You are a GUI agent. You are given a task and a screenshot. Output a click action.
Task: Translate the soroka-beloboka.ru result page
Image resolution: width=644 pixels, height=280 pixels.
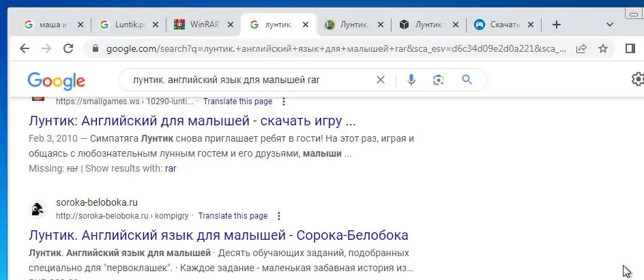pyautogui.click(x=233, y=216)
